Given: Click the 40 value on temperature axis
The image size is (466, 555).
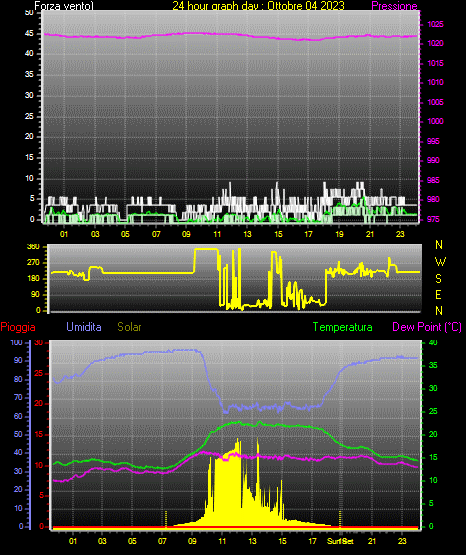Looking at the screenshot, I should (x=433, y=342).
